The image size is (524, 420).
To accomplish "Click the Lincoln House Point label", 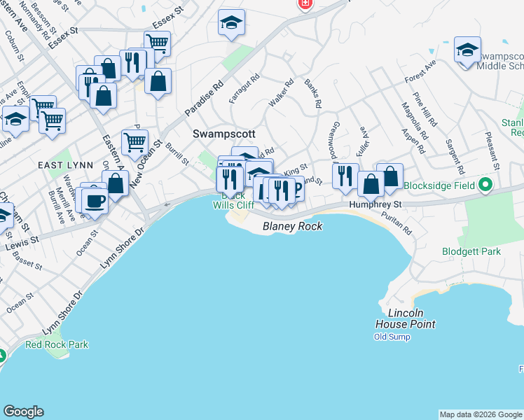I will click(x=406, y=318).
